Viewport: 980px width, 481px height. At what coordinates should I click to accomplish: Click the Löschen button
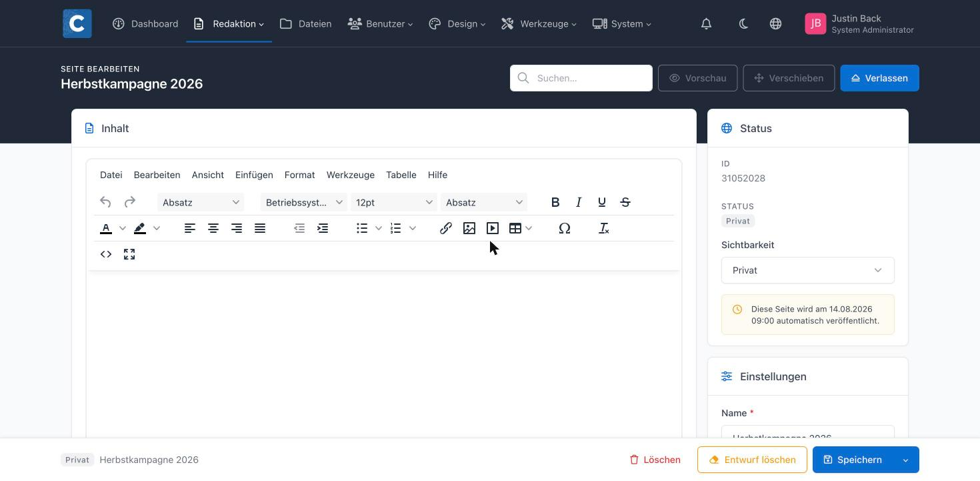(x=655, y=460)
